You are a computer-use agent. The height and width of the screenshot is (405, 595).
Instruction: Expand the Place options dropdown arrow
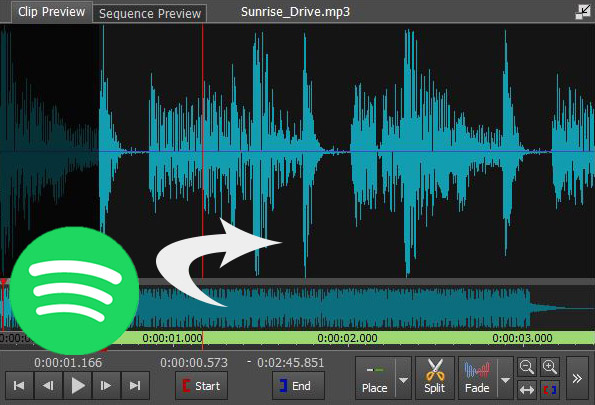tap(403, 380)
